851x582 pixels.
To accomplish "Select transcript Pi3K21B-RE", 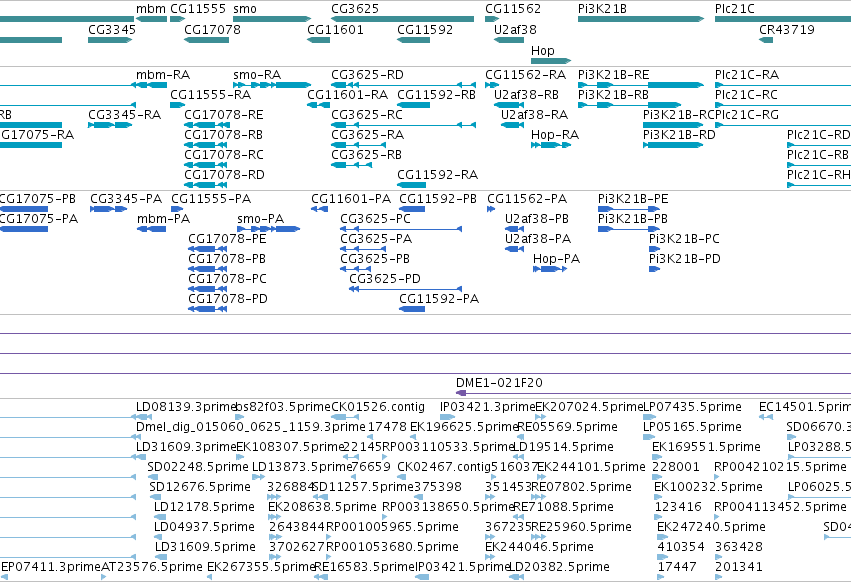I will coord(641,85).
